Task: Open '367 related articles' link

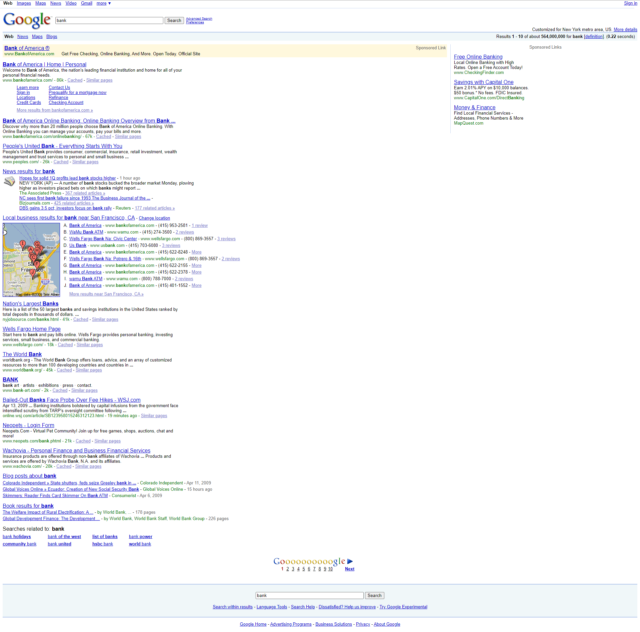Action: [85, 193]
